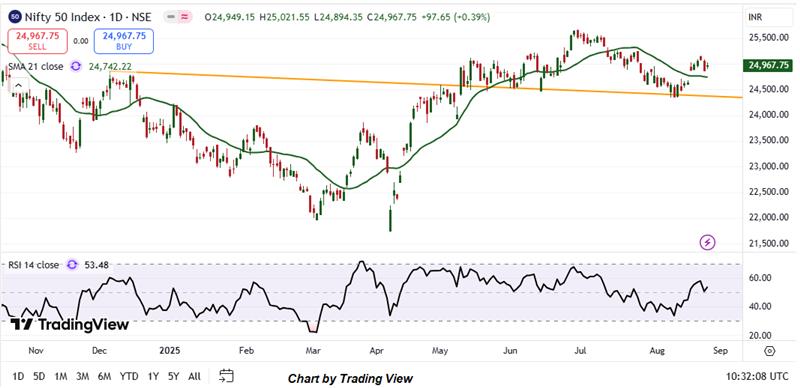
Task: Click the O24,949.15 open value
Action: pyautogui.click(x=230, y=17)
